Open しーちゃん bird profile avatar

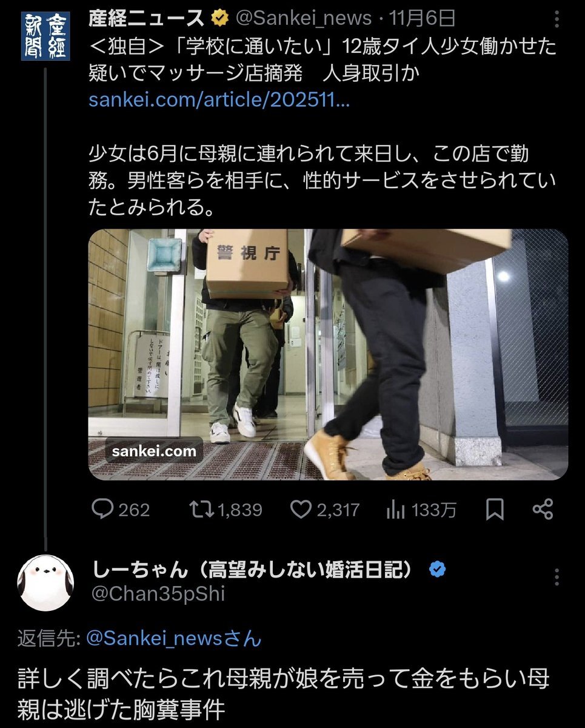click(46, 583)
